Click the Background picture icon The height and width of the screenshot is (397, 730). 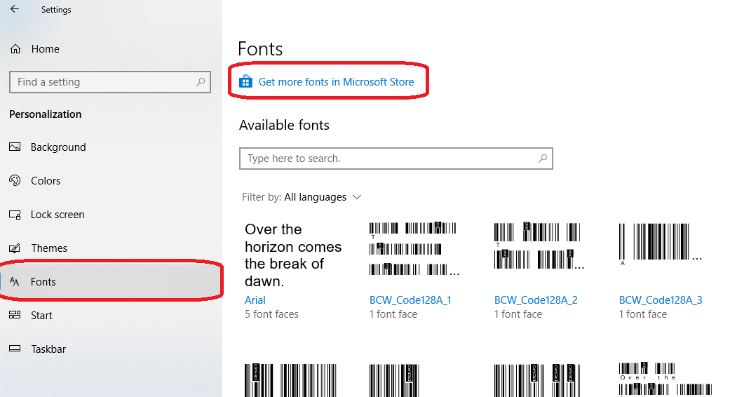15,147
